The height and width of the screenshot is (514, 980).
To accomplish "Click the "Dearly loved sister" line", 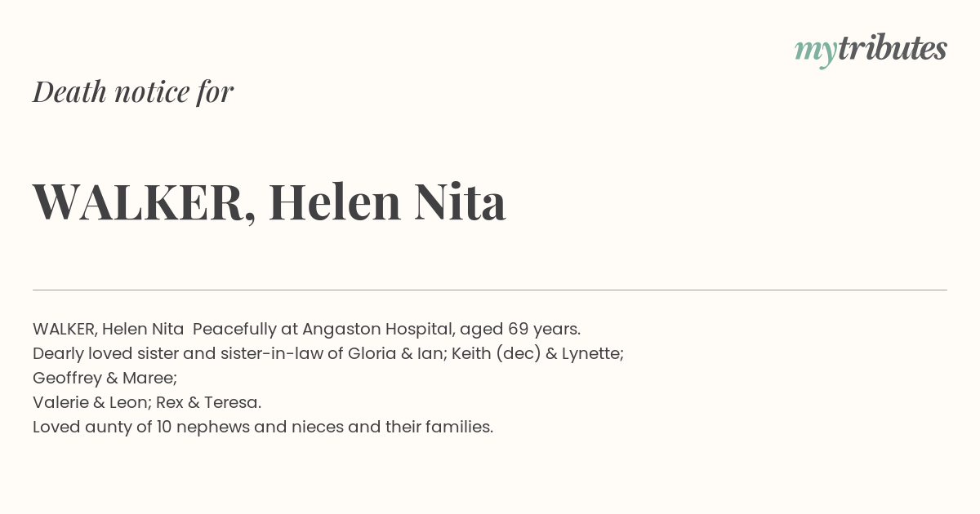I will click(328, 353).
